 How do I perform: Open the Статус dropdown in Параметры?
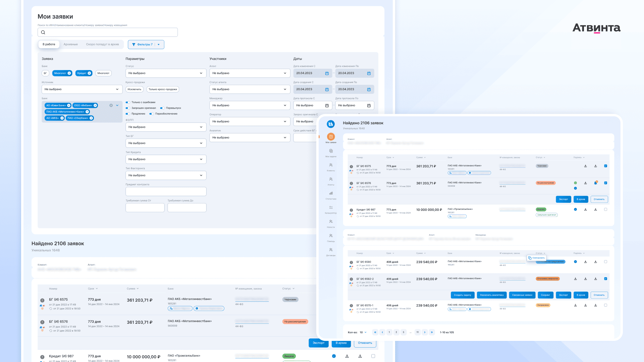tap(166, 73)
